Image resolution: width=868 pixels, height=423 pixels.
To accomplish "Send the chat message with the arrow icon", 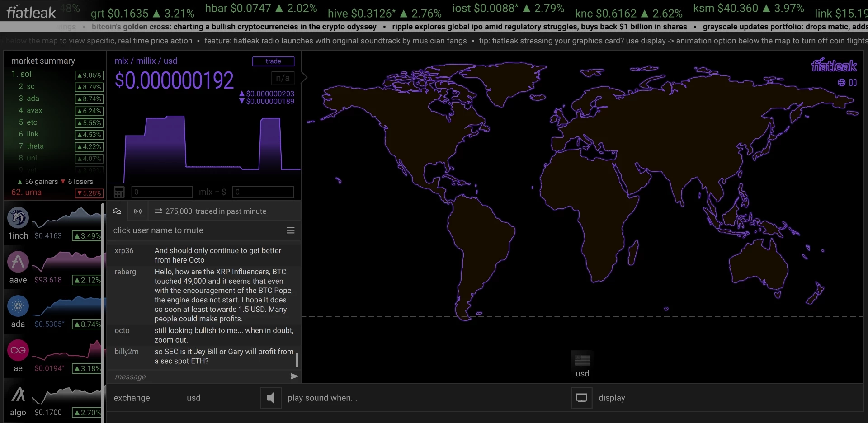I will pos(294,376).
